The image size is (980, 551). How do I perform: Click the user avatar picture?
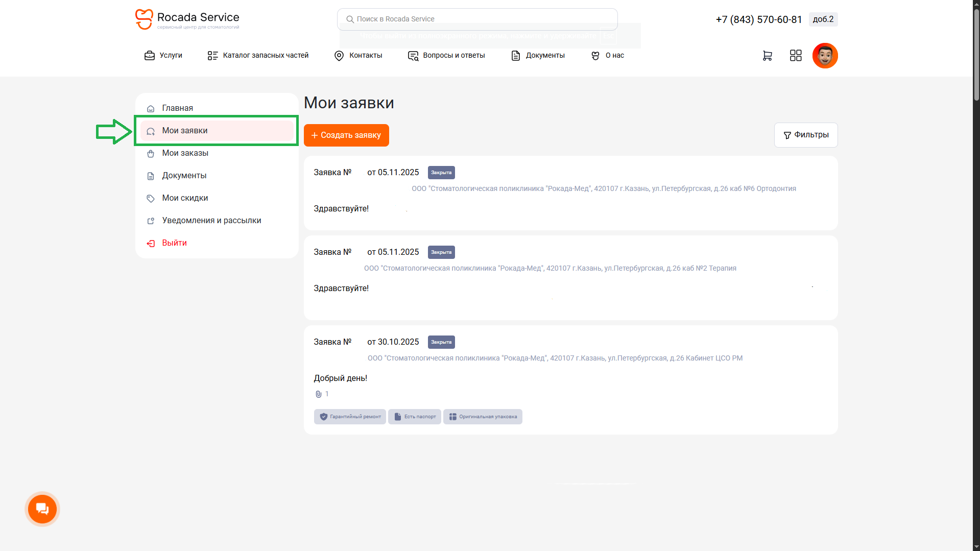[825, 56]
